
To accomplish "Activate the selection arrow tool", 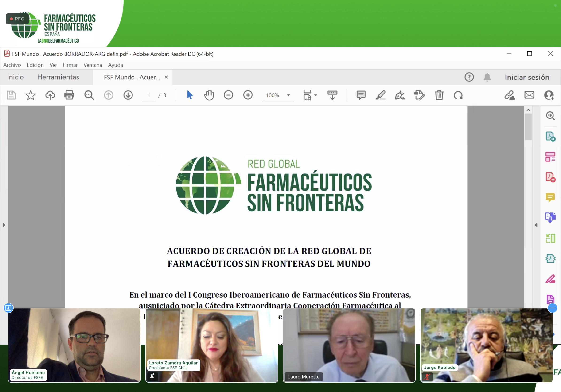I will (190, 95).
